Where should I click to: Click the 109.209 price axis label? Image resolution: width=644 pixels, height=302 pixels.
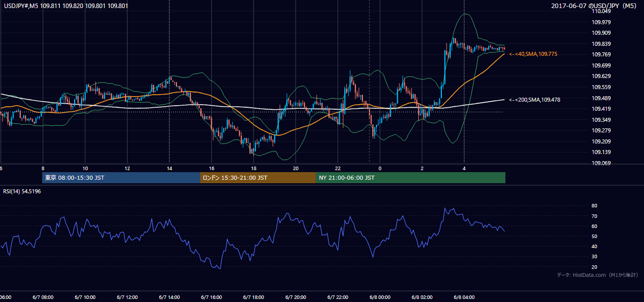pyautogui.click(x=602, y=141)
